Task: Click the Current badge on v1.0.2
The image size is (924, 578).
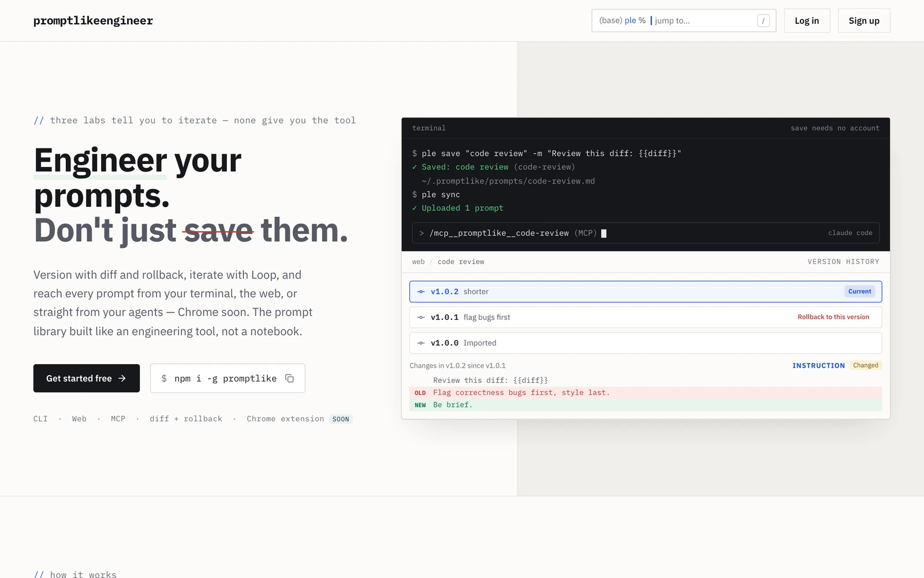Action: (859, 292)
